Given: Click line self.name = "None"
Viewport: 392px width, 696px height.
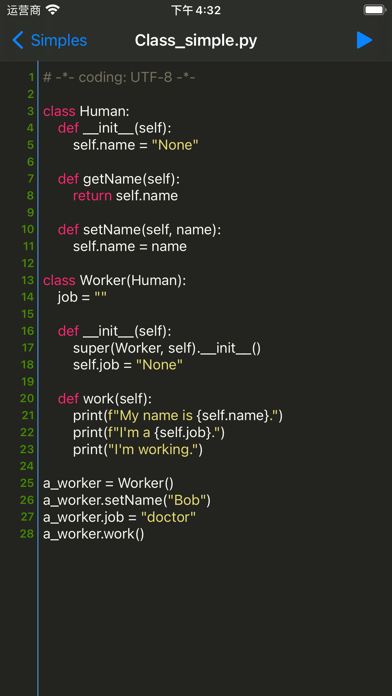Looking at the screenshot, I should coord(136,145).
